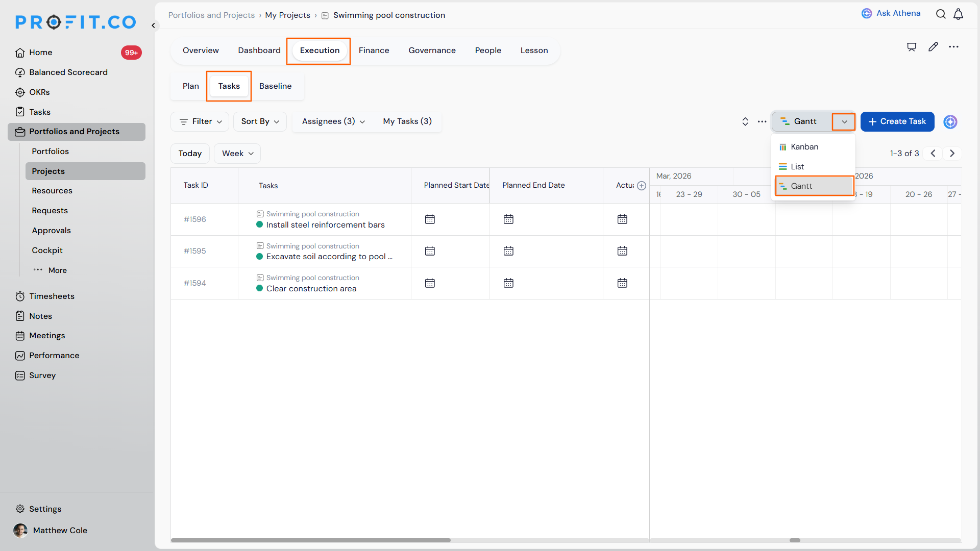Viewport: 980px width, 551px height.
Task: Open task toolbar ellipsis menu
Action: tap(762, 121)
